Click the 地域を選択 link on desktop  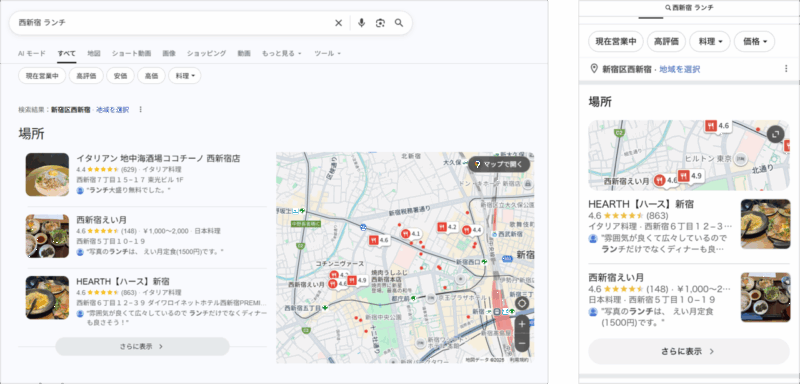click(113, 110)
